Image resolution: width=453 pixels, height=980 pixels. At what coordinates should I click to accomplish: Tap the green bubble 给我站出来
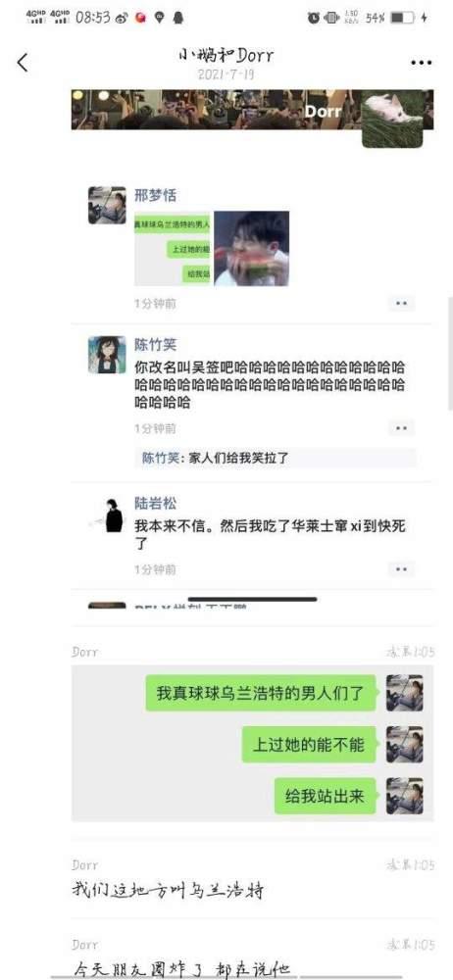(x=325, y=796)
